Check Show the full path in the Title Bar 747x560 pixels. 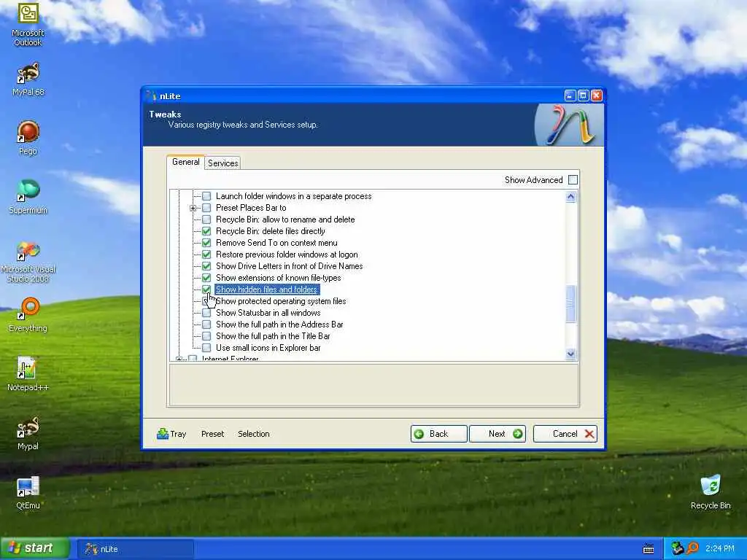pos(206,336)
